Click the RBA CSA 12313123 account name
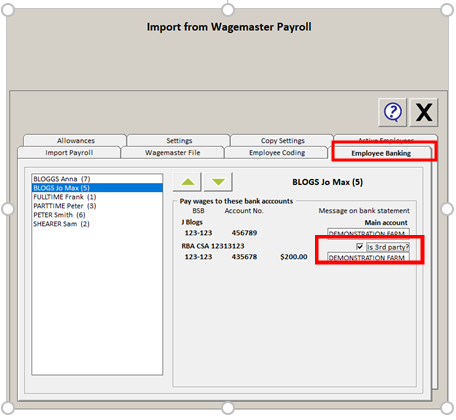Image resolution: width=456 pixels, height=420 pixels. (x=213, y=246)
